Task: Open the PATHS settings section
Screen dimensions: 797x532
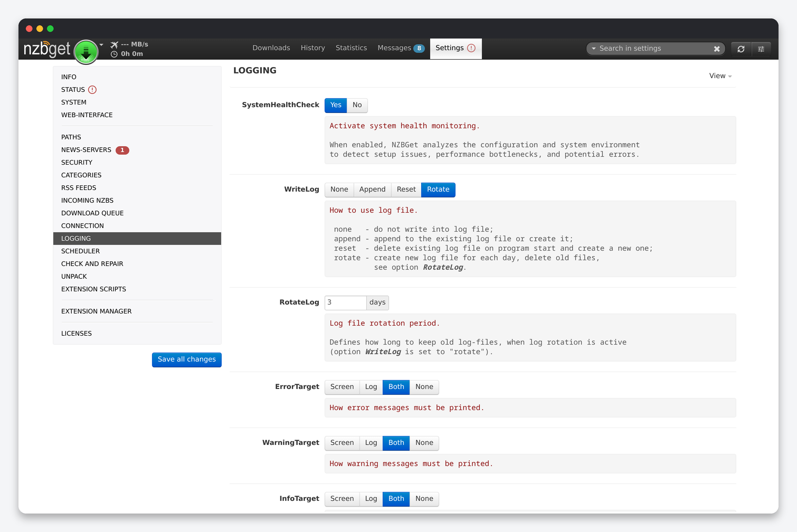Action: tap(137, 137)
